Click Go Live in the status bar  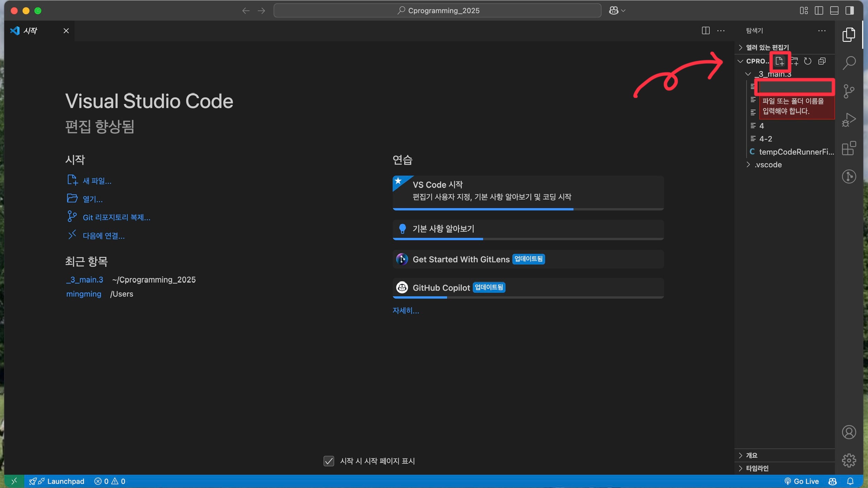801,481
